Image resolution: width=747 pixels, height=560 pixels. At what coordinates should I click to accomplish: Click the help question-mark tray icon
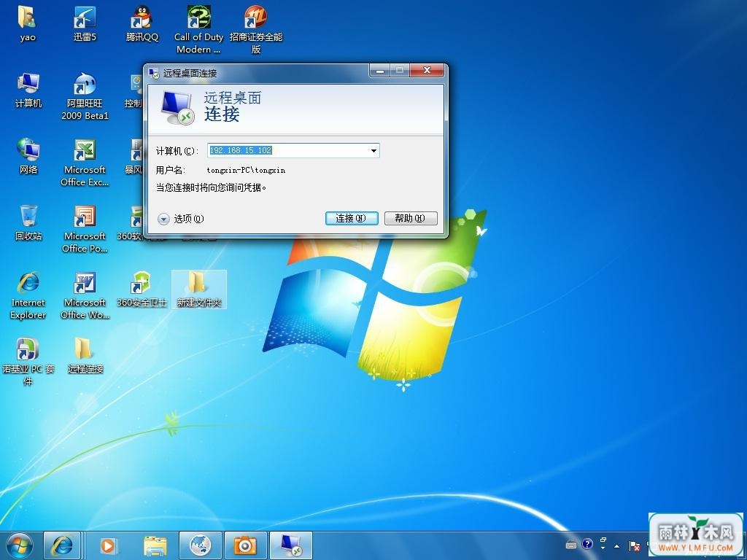pyautogui.click(x=587, y=544)
